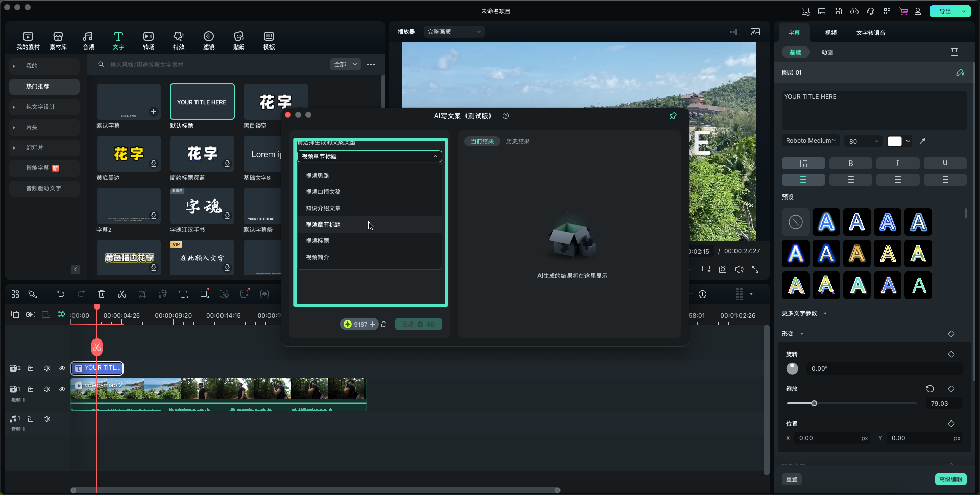Collapse the 更多文字参数 section
This screenshot has width=980, height=495.
pos(825,313)
